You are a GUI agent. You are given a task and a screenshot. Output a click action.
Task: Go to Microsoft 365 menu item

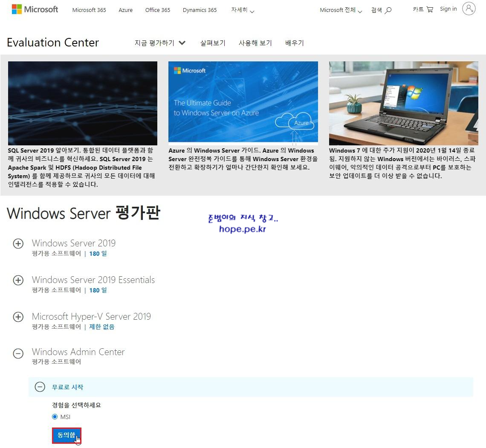coord(89,10)
